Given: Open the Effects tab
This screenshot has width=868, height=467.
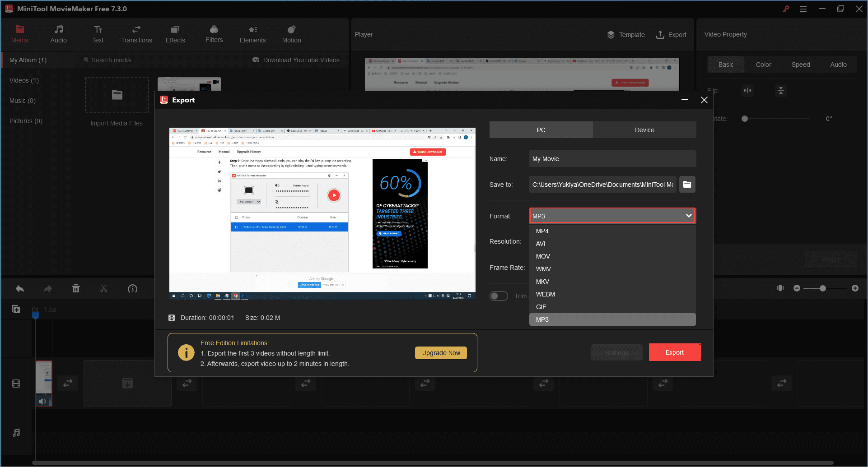Looking at the screenshot, I should pos(175,34).
